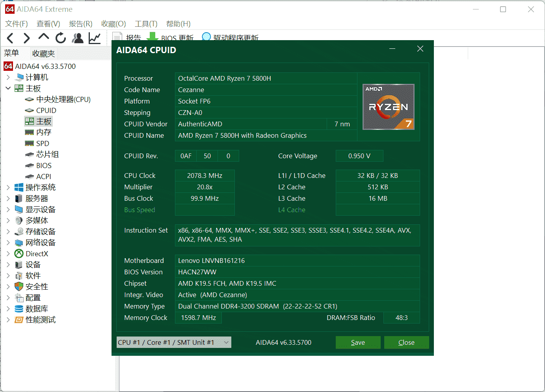This screenshot has width=545, height=392.
Task: Click the 安全性 shield icon
Action: (19, 287)
